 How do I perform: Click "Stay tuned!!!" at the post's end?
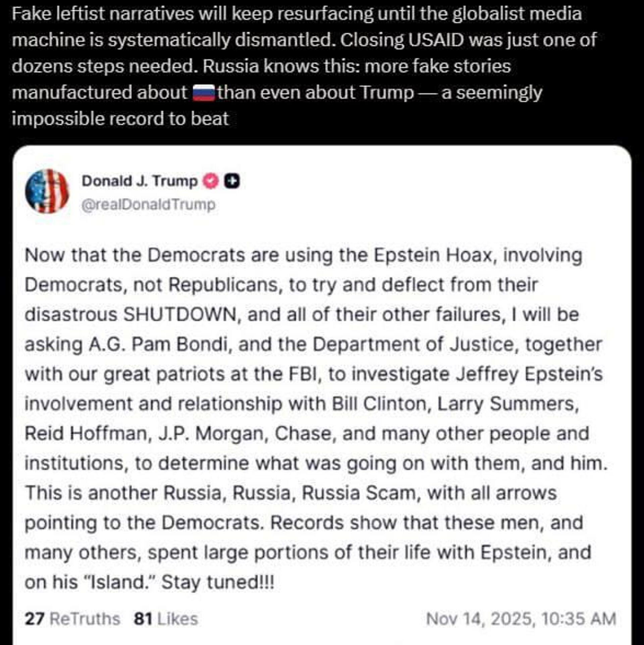(x=218, y=582)
